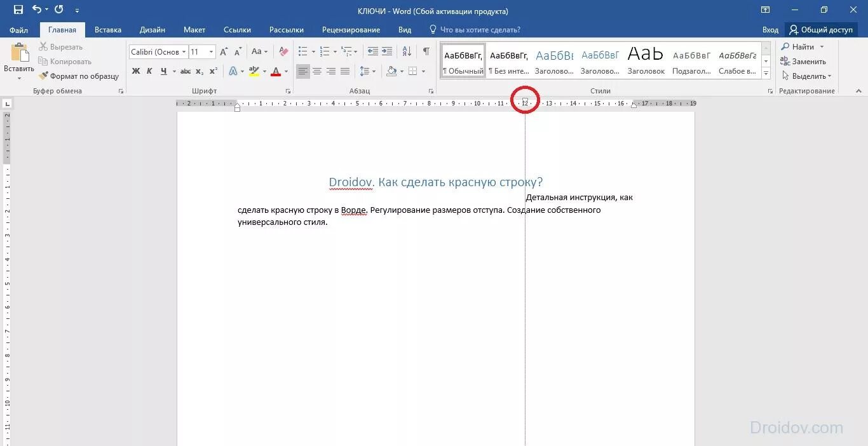Apply borders with the borders icon
This screenshot has height=446, width=868.
412,71
